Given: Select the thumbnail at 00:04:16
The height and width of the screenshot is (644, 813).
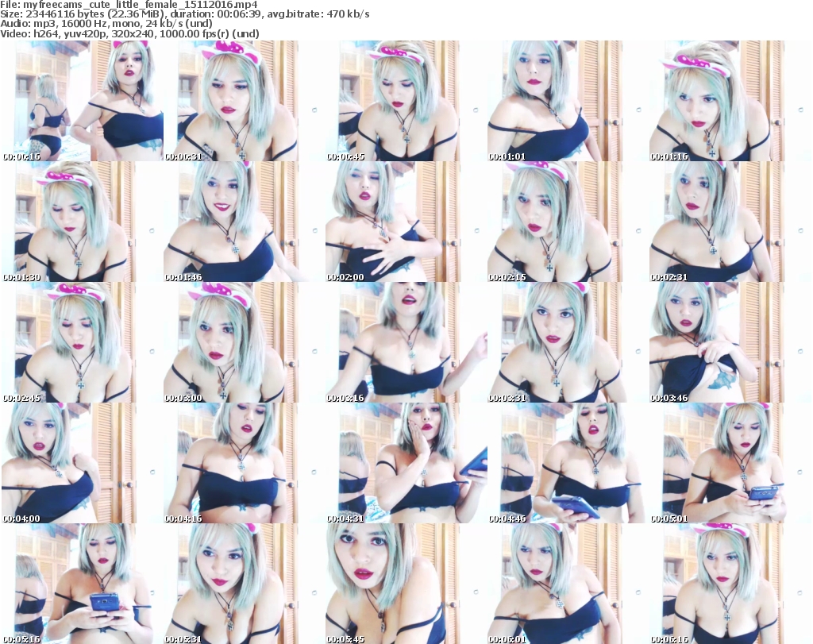Looking at the screenshot, I should 244,463.
